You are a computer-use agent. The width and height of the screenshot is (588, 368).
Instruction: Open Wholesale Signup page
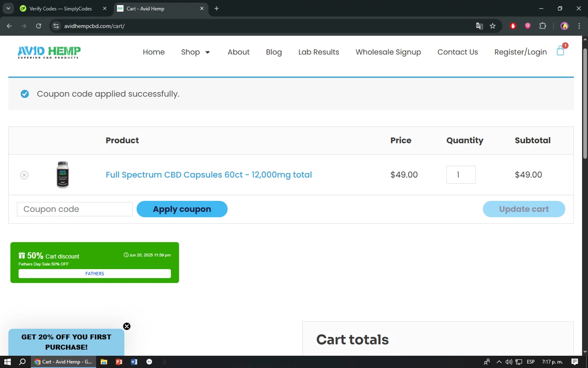[388, 52]
